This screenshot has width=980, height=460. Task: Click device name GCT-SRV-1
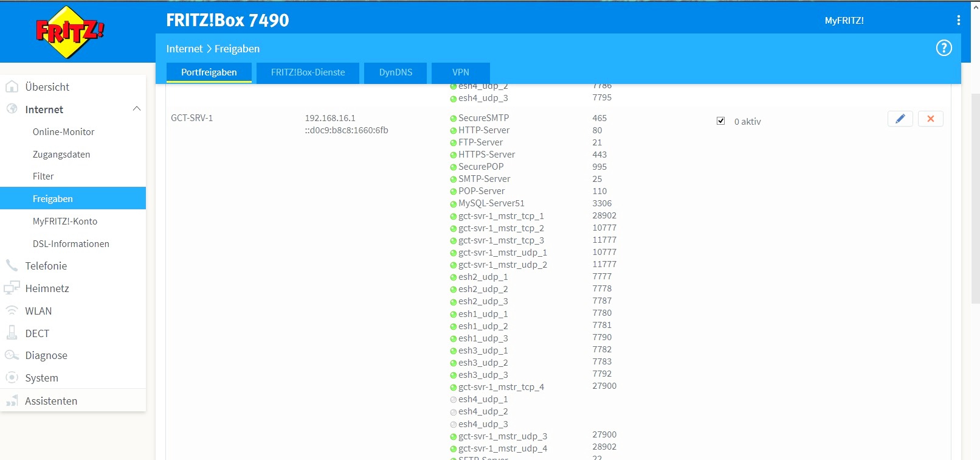click(192, 118)
